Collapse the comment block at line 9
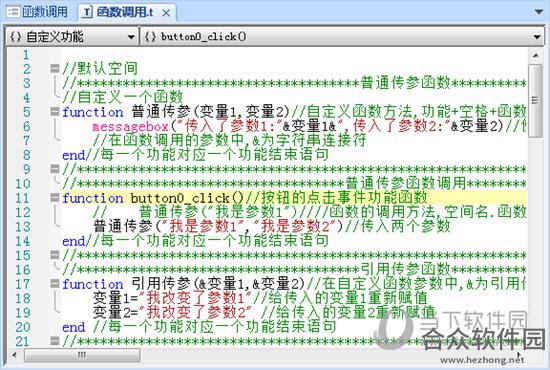The width and height of the screenshot is (550, 370). click(55, 169)
